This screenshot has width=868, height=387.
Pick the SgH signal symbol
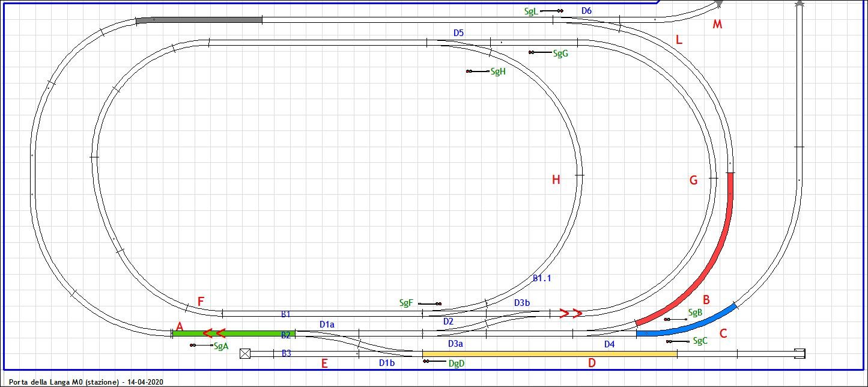click(x=469, y=72)
